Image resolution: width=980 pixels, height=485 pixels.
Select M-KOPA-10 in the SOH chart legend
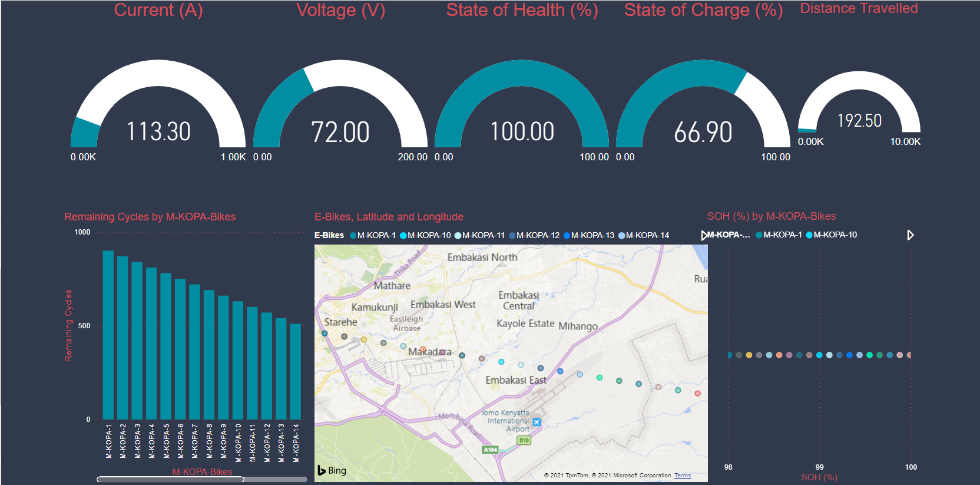(832, 235)
